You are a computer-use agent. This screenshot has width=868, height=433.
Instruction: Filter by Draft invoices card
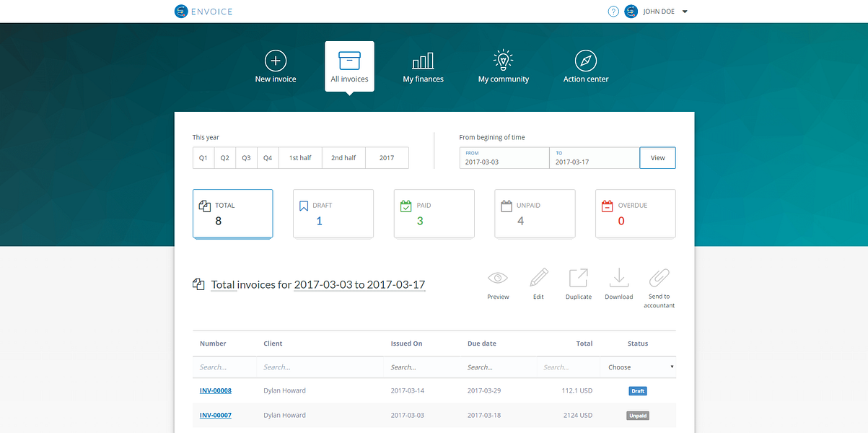(333, 214)
